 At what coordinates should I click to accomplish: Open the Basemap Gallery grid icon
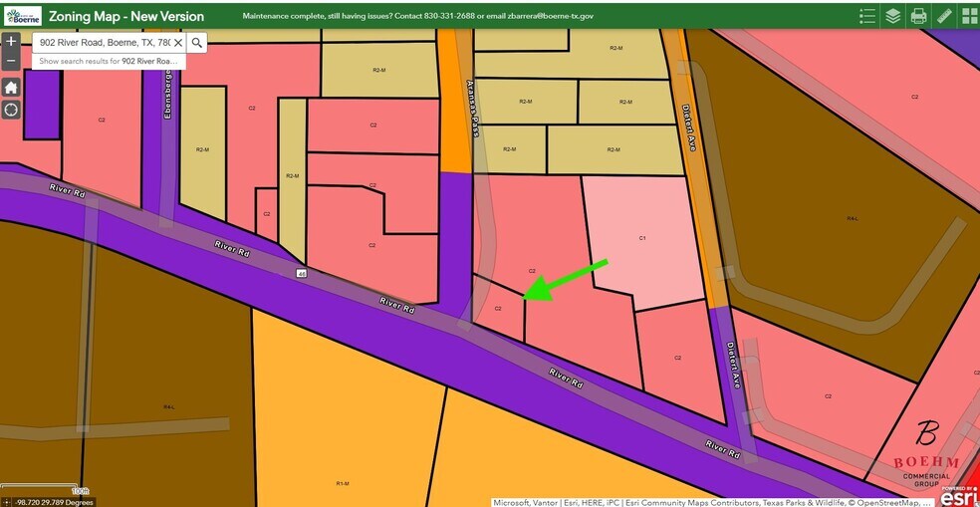(x=969, y=15)
